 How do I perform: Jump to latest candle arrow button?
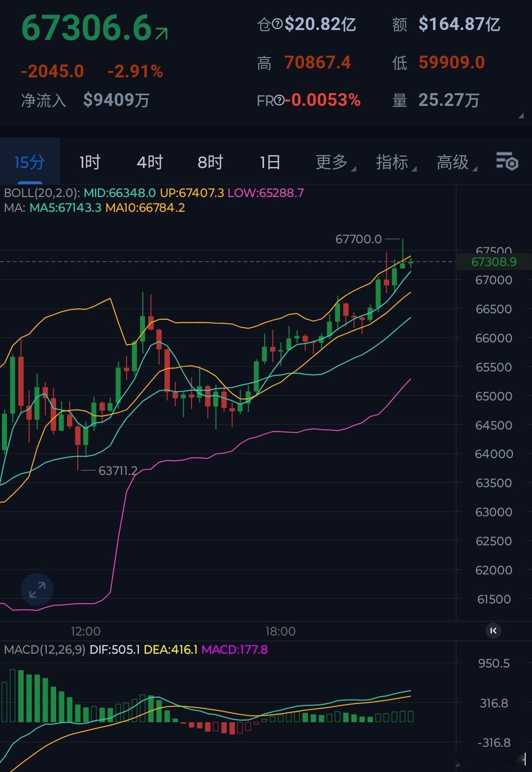(494, 630)
